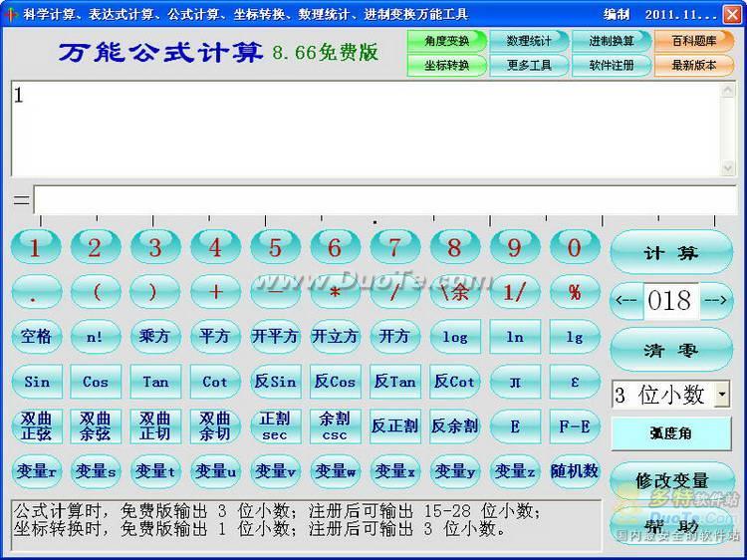The height and width of the screenshot is (560, 747).
Task: Click the 开立方 cube root button
Action: pos(335,337)
